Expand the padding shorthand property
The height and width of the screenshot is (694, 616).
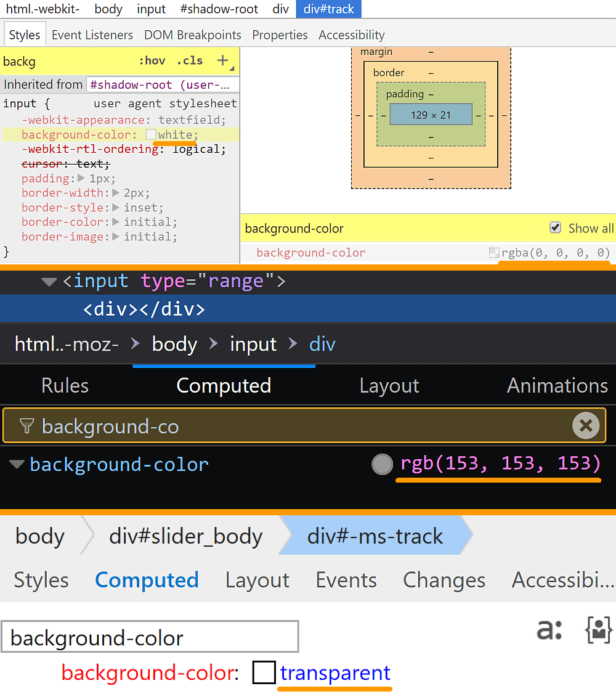[x=81, y=179]
